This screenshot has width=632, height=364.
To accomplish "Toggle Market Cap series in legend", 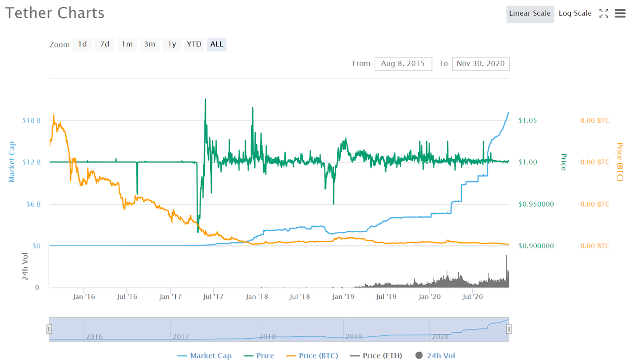I will click(204, 356).
